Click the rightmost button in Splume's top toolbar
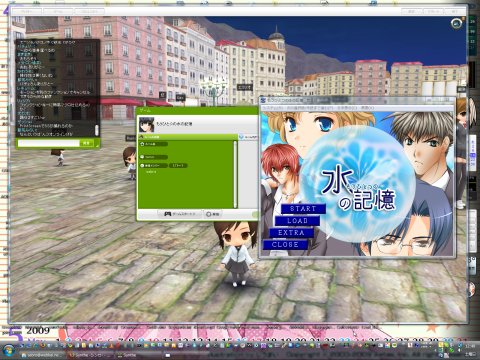The width and height of the screenshot is (480, 360). coord(455,12)
